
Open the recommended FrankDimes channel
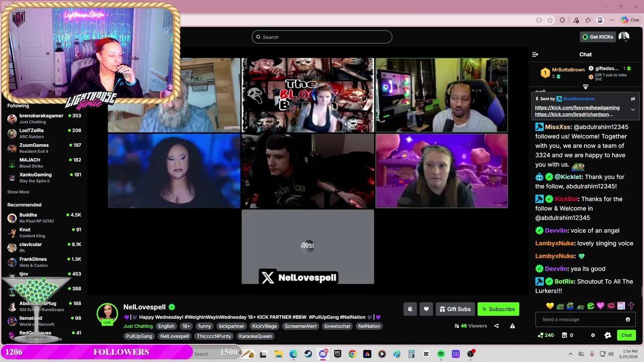[44, 262]
